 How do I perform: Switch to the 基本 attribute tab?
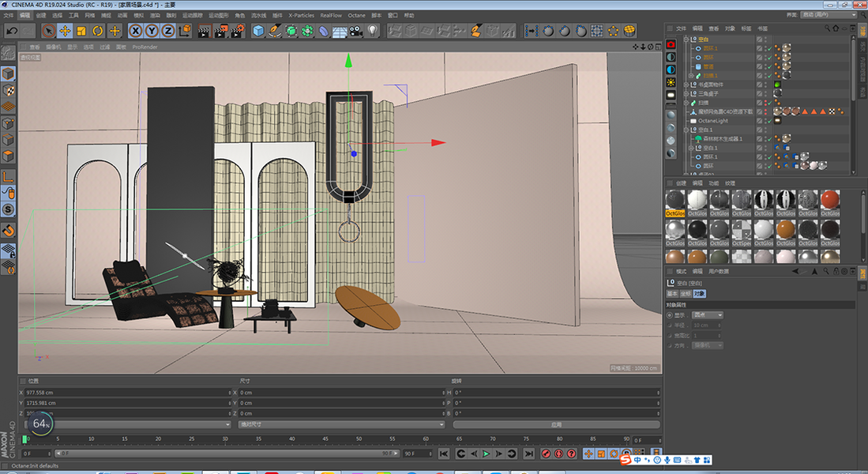click(x=672, y=293)
